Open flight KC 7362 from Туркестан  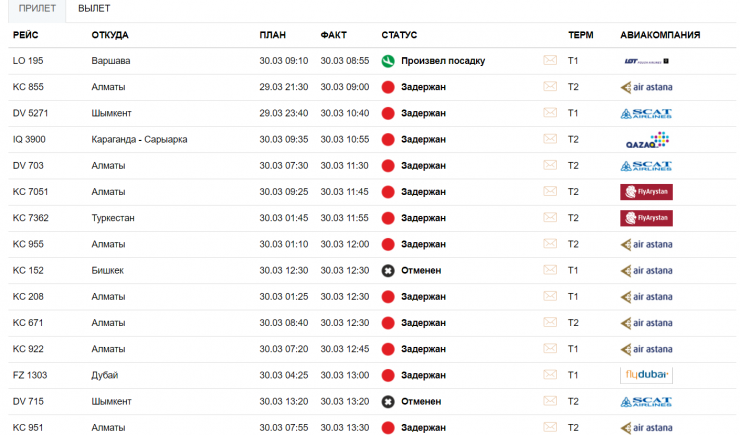tap(28, 218)
